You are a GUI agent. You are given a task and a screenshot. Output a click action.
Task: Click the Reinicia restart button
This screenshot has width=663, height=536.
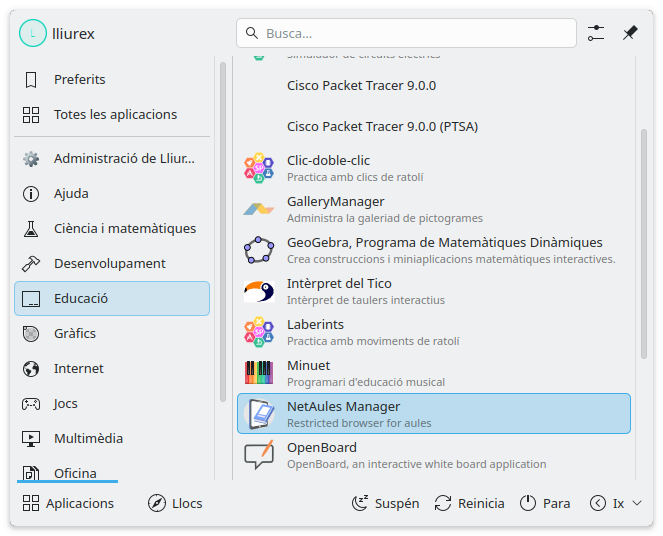tap(470, 503)
